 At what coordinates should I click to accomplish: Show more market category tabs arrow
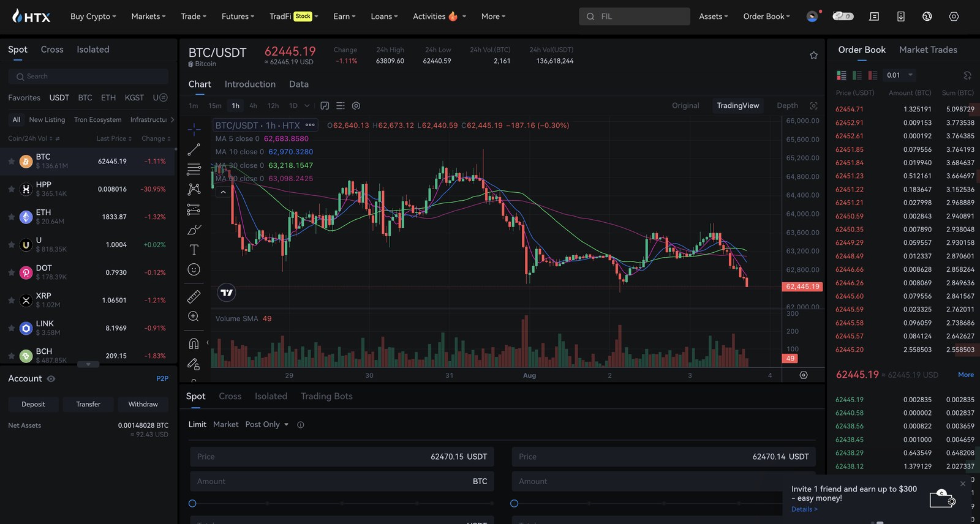(172, 120)
